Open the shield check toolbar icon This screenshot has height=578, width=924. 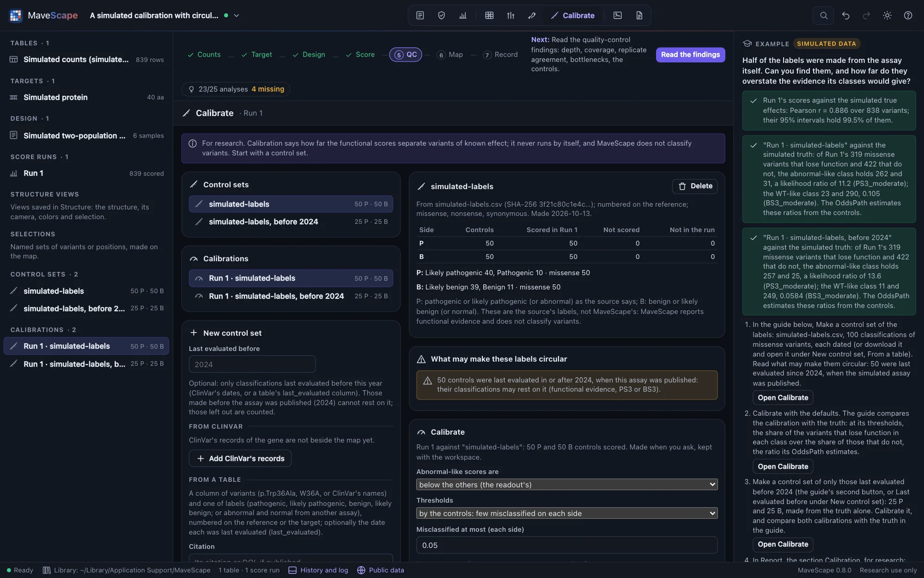[441, 15]
